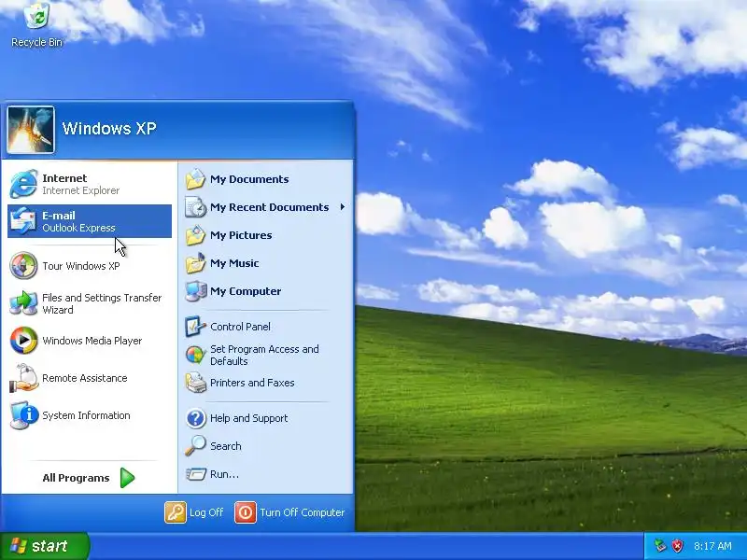Click the Set Program Access and Defaults icon
747x560 pixels.
coord(195,355)
